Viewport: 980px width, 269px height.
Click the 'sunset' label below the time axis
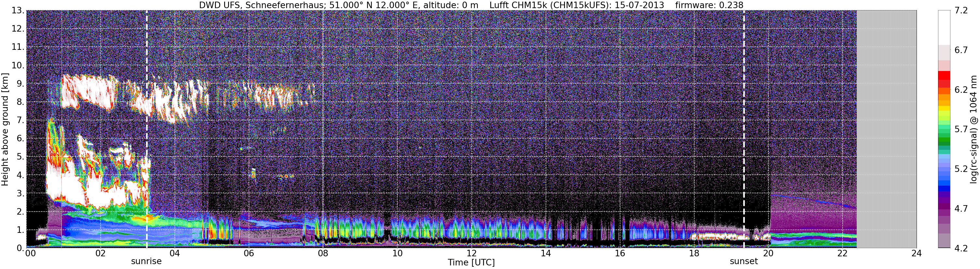click(743, 262)
